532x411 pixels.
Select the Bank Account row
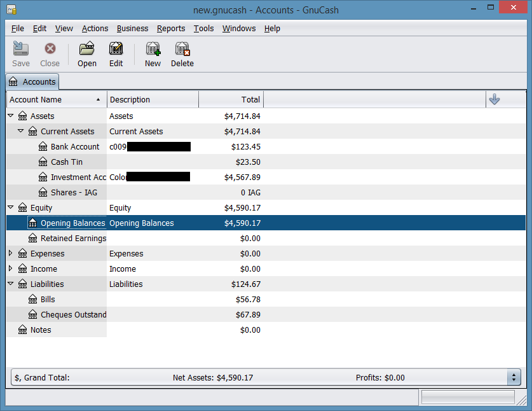(266, 147)
